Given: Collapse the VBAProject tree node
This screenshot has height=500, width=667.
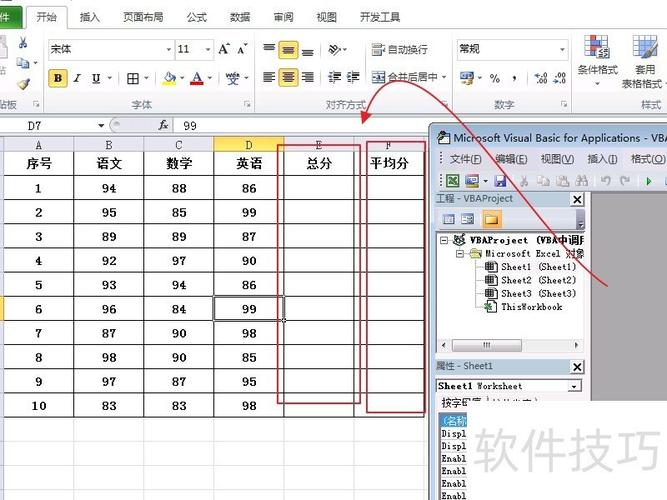Looking at the screenshot, I should pos(444,240).
